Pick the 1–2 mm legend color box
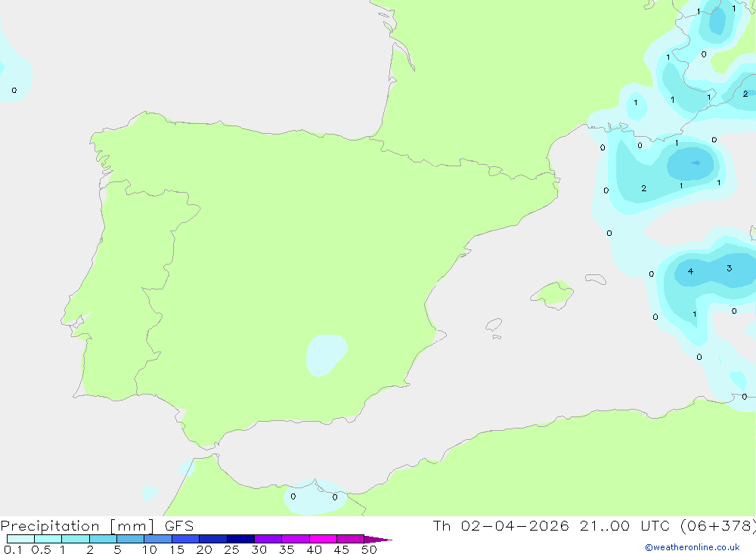The width and height of the screenshot is (756, 554). point(75,539)
